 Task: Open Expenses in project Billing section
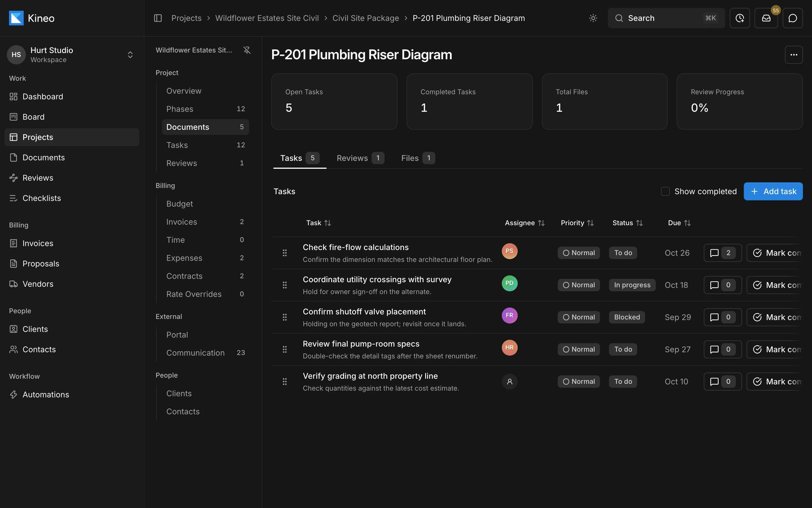(205, 258)
